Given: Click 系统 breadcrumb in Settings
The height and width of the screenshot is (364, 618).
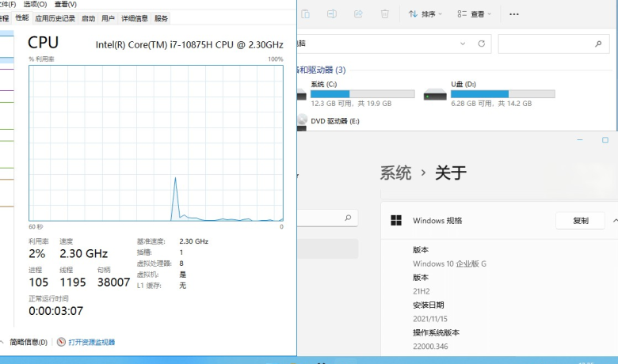Looking at the screenshot, I should [x=395, y=173].
